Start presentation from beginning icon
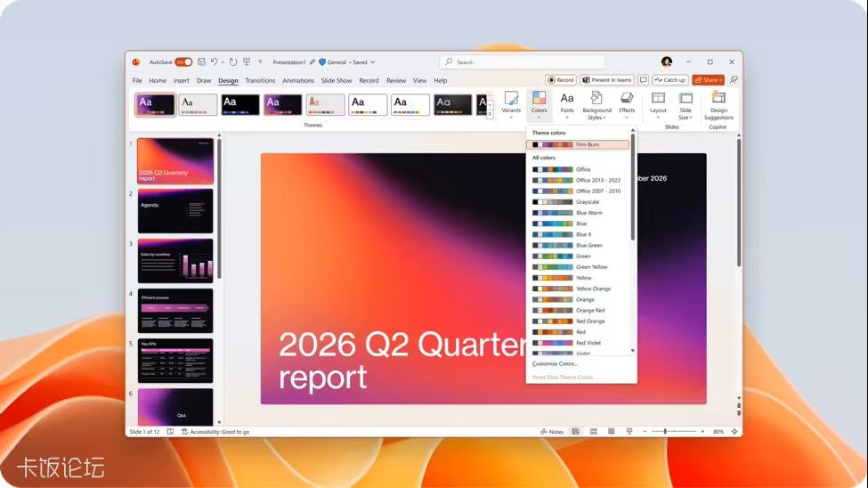 pyautogui.click(x=247, y=62)
